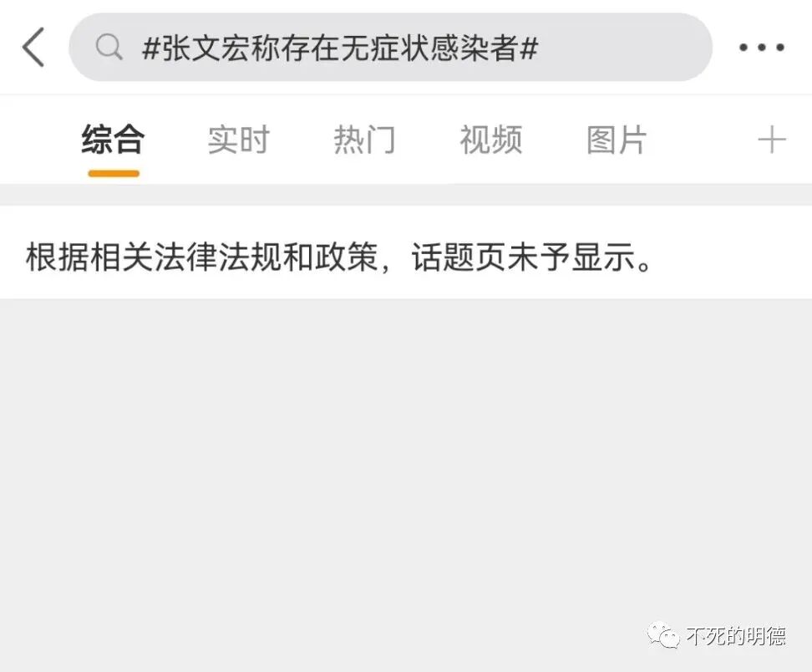Tap the magnifier search icon
This screenshot has height=672, width=812.
(109, 47)
